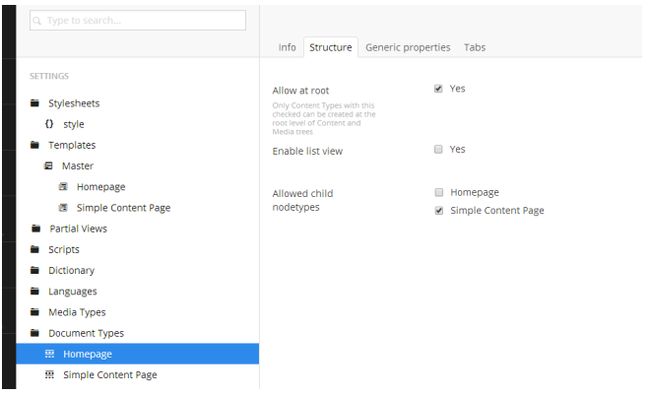Open the Dictionary tree node

coord(71,270)
